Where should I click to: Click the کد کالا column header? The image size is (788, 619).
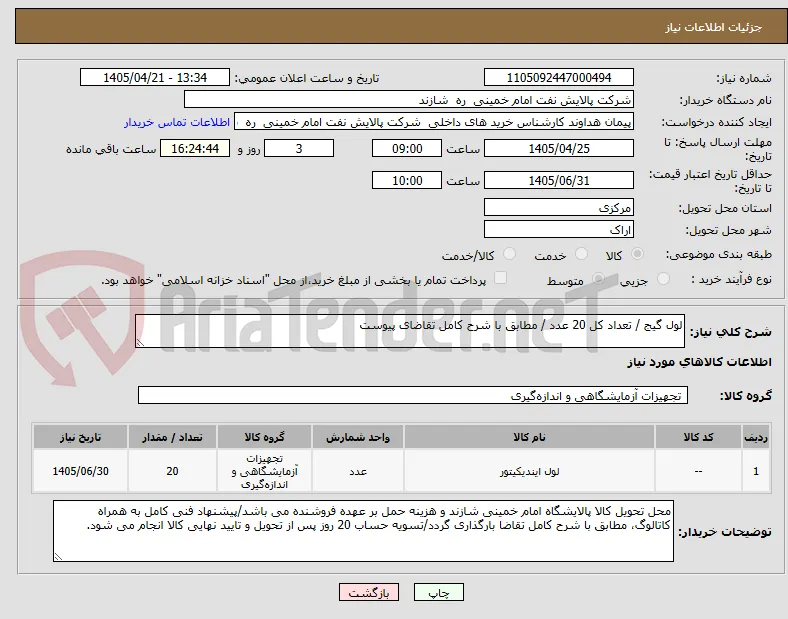698,437
